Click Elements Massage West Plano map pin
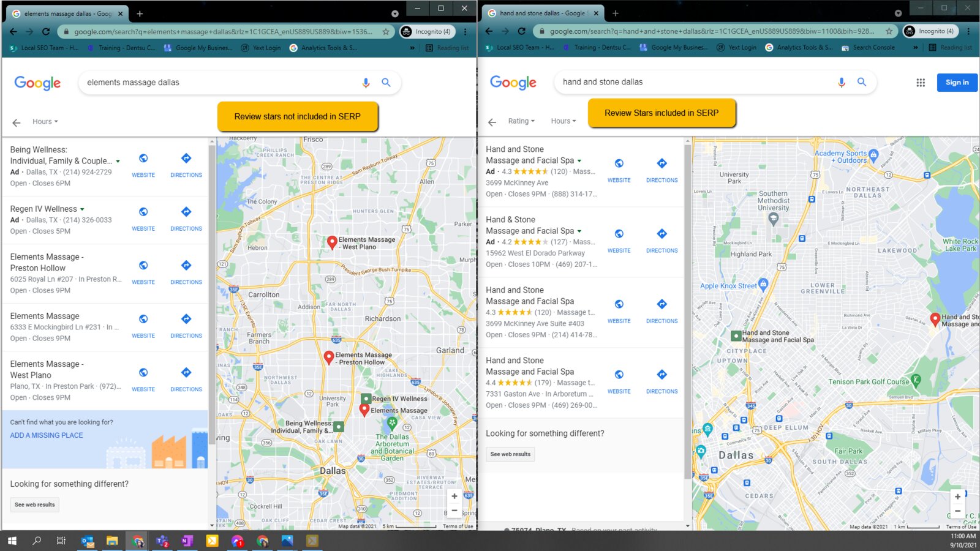Screen dimensions: 980x551 (332, 242)
